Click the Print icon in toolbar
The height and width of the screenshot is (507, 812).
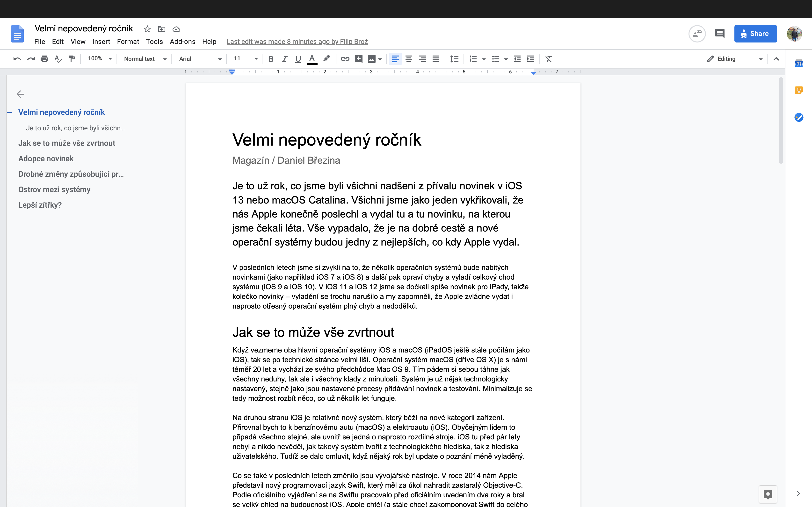[x=44, y=59]
